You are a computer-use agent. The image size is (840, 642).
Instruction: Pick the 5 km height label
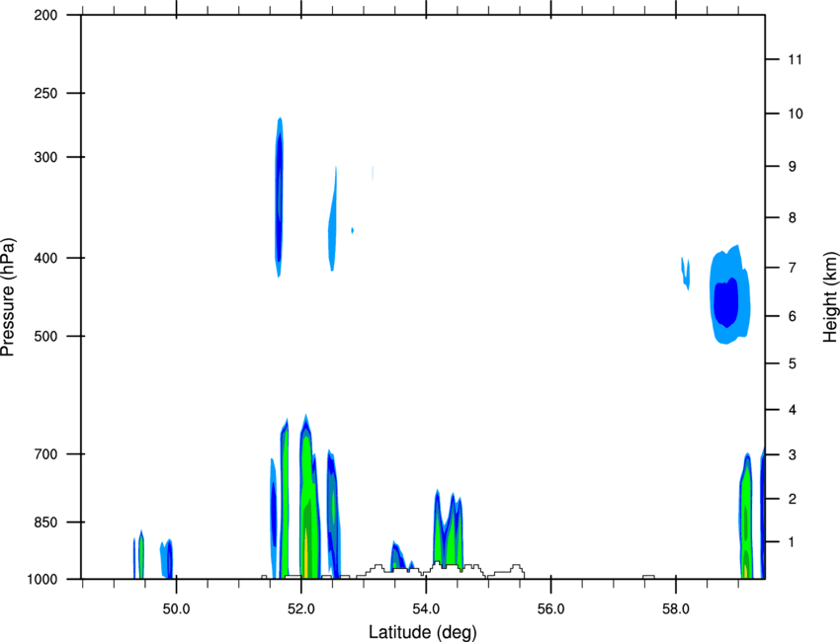coord(793,364)
